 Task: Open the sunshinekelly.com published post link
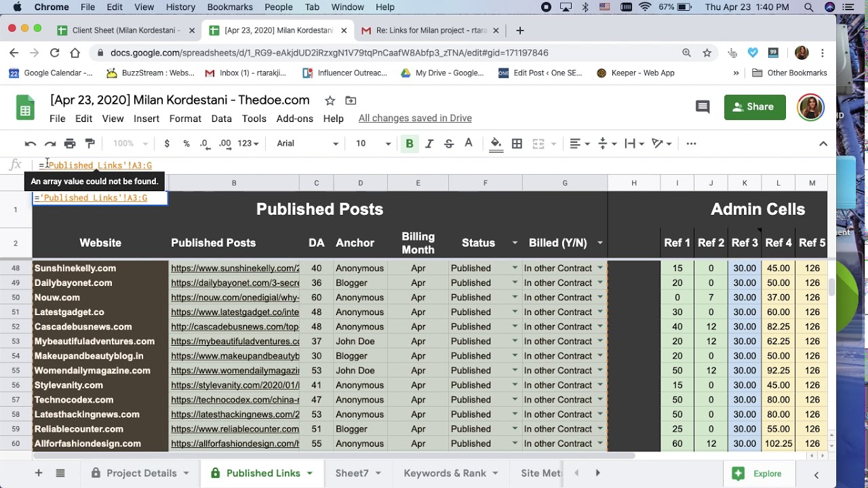click(235, 268)
